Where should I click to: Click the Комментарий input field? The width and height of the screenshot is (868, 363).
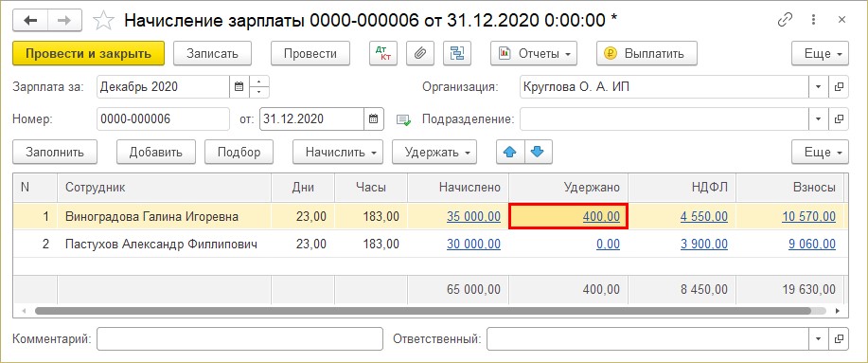[239, 338]
